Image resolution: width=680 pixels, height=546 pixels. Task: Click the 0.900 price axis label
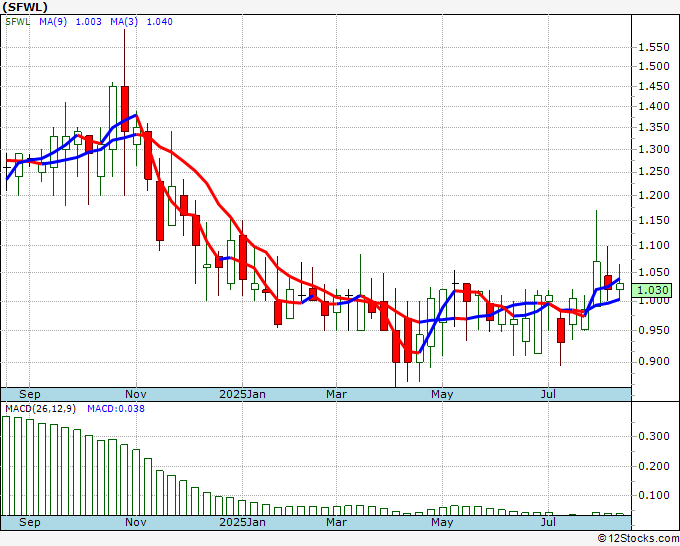654,362
